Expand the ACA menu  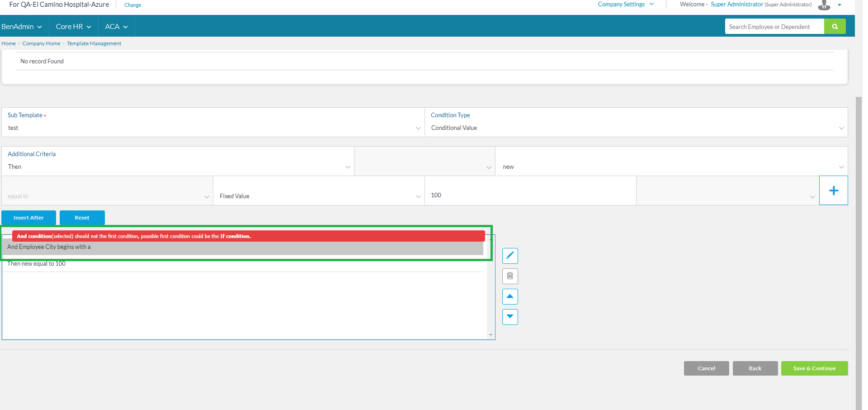click(116, 27)
